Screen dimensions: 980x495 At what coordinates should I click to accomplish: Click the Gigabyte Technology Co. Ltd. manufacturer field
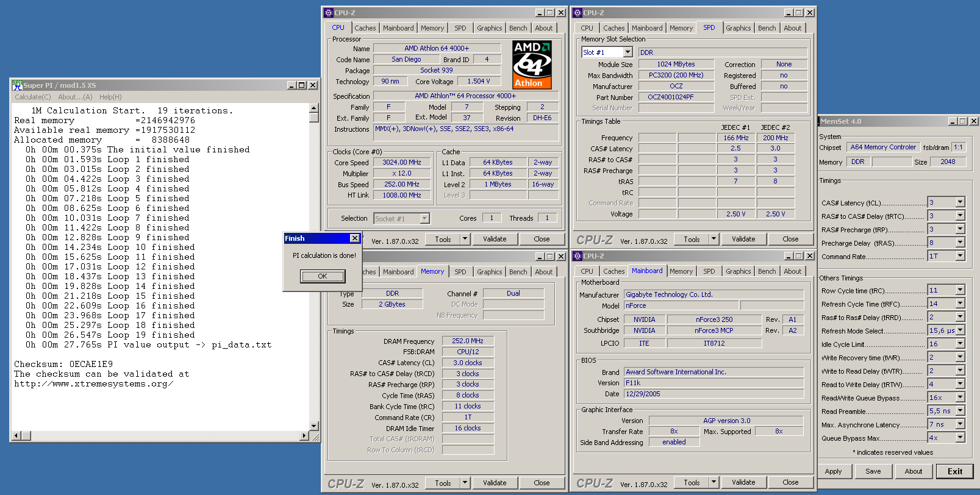pos(714,294)
